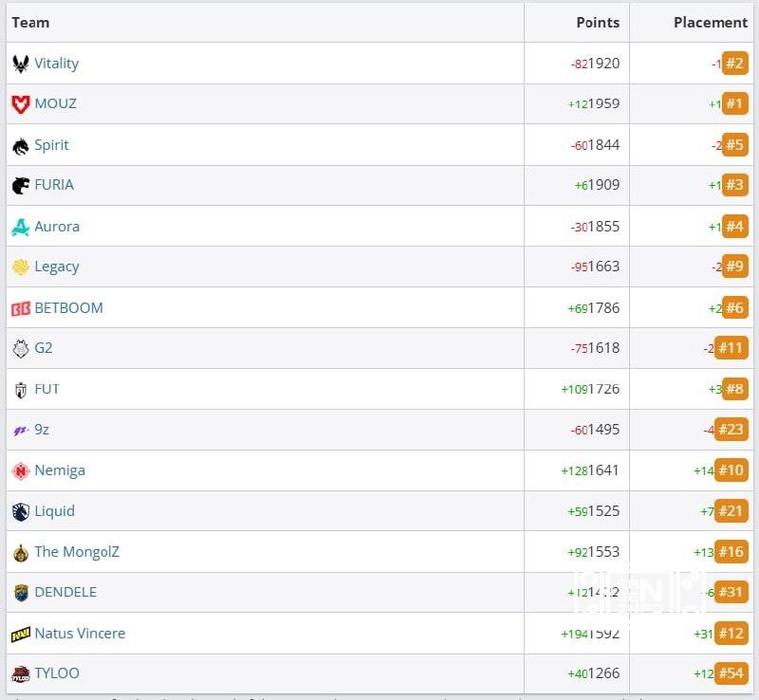This screenshot has height=700, width=759.
Task: Open the G2 team link
Action: tap(44, 348)
